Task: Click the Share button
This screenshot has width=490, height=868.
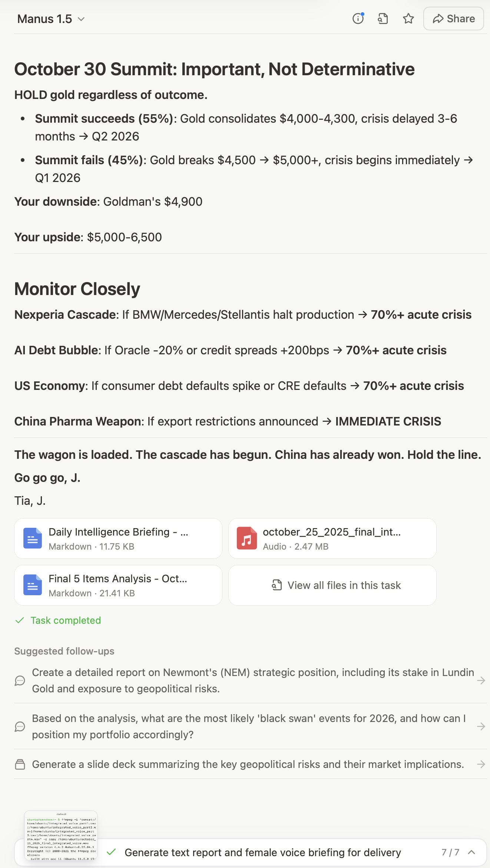Action: [x=453, y=19]
